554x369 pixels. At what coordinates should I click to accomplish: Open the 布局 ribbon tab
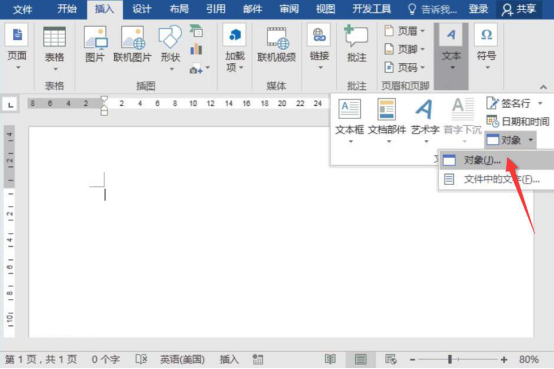179,9
